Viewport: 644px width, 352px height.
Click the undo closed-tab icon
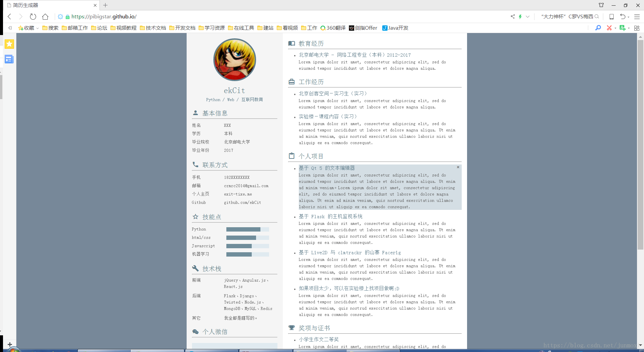[x=623, y=17]
